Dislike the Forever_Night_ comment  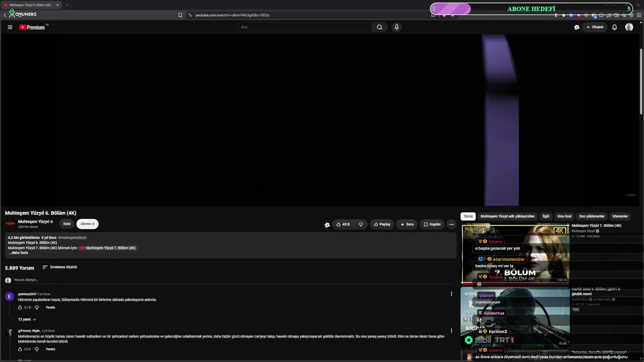click(x=37, y=349)
